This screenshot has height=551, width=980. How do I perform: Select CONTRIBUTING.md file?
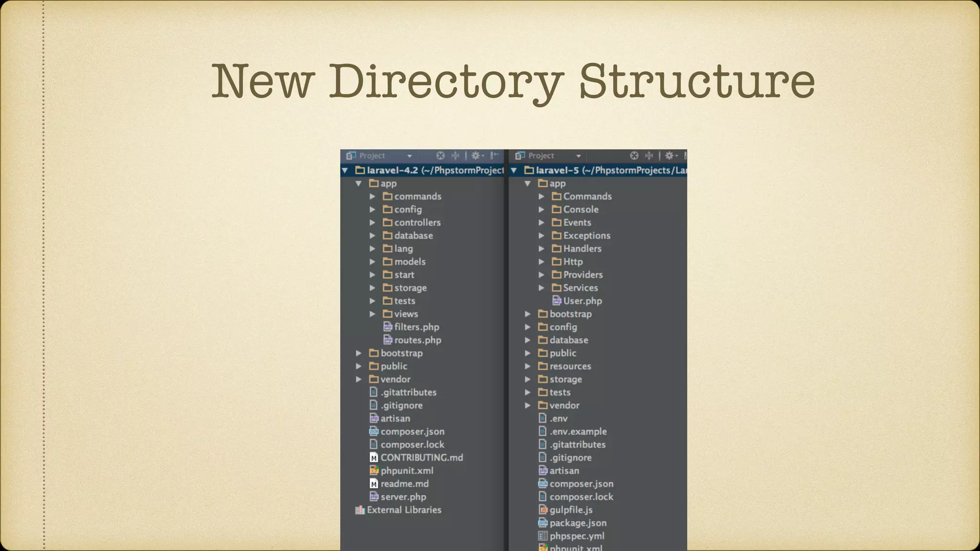click(x=421, y=458)
